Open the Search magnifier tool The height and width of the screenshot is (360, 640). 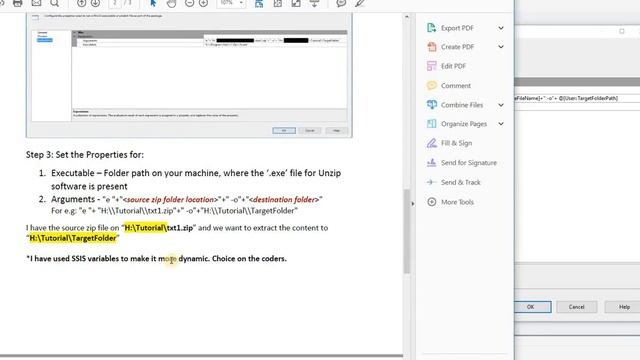tap(54, 3)
